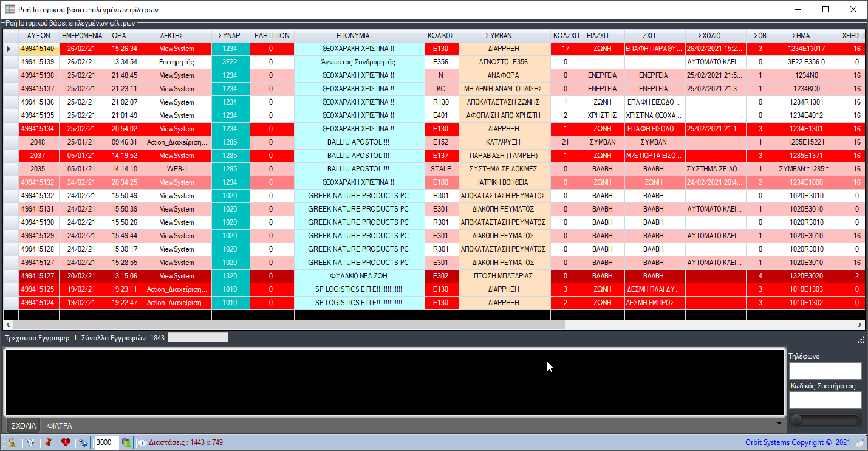The image size is (868, 451).
Task: Click the small box icon beside copyright link
Action: (x=859, y=442)
